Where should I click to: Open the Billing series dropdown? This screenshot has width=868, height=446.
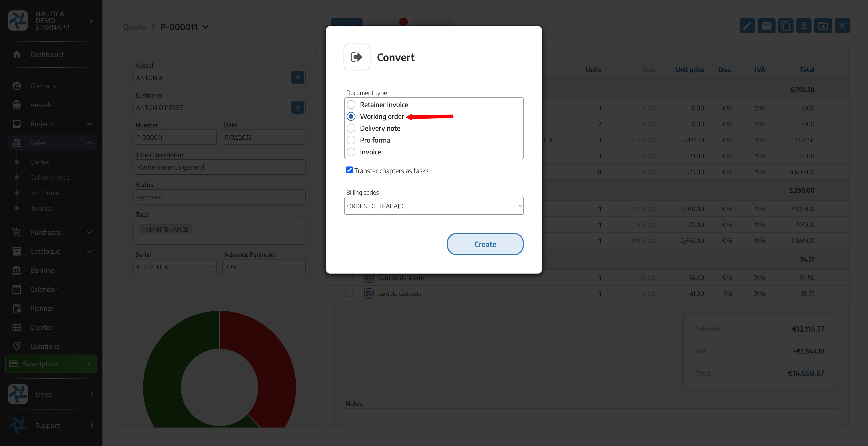(434, 206)
